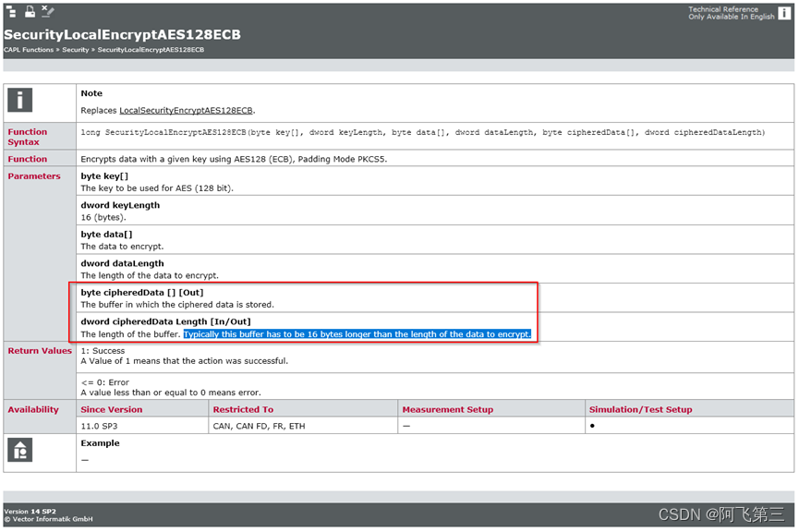This screenshot has width=799, height=532.
Task: Click the Since Version column header
Action: [x=112, y=409]
